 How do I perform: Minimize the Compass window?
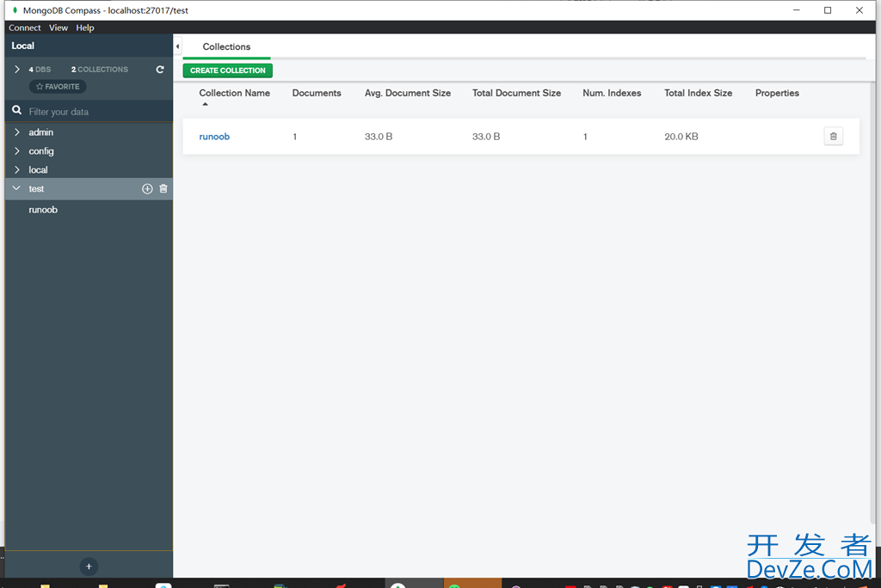796,10
